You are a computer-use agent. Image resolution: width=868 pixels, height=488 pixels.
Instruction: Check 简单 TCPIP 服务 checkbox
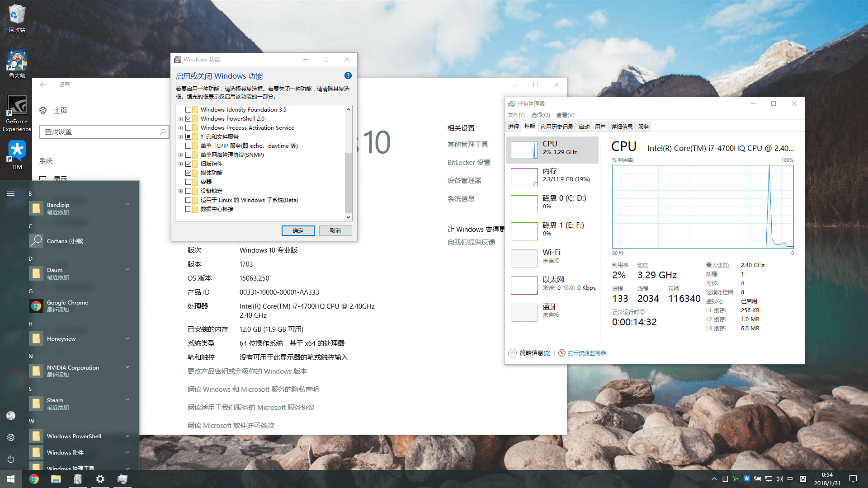188,145
